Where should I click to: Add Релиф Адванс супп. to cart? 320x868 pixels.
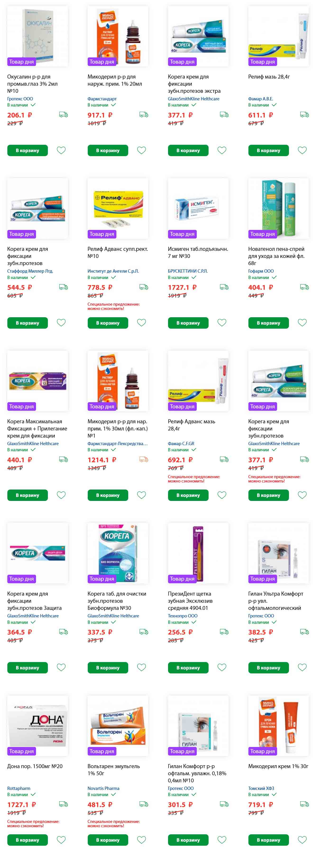108,323
